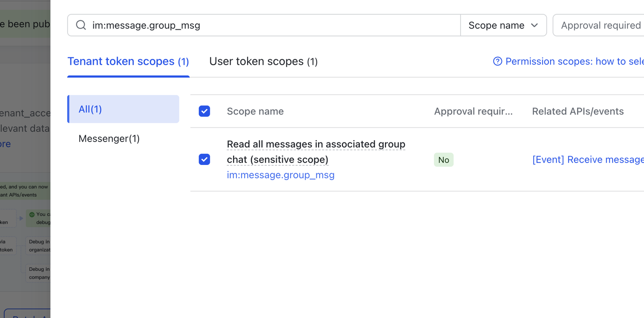Viewport: 644px width, 318px height.
Task: Toggle the select-all header checkbox
Action: [x=204, y=111]
